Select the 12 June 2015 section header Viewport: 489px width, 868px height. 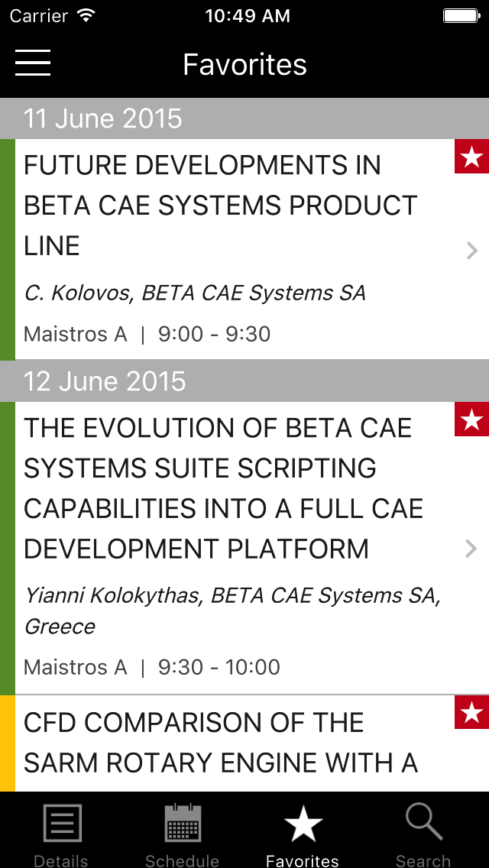point(244,381)
